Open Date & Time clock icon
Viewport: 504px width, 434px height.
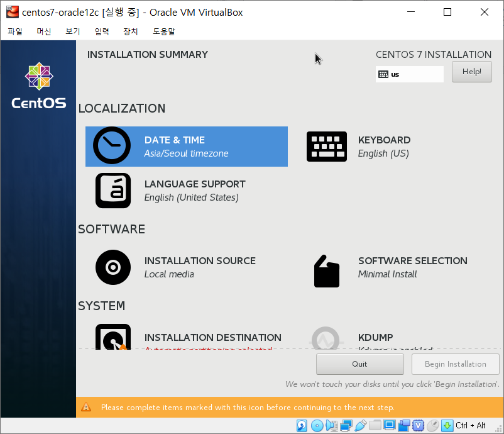112,145
